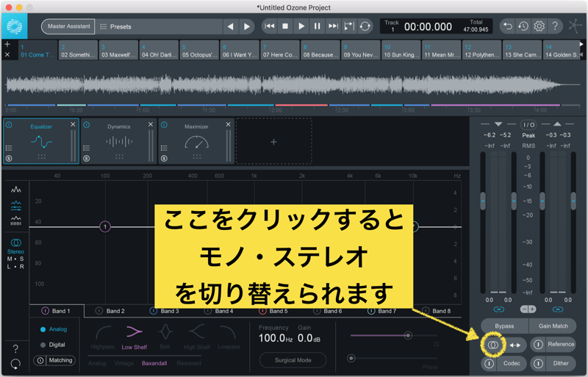
Task: Solo the Maximizer module with S icon
Action: coord(164,158)
